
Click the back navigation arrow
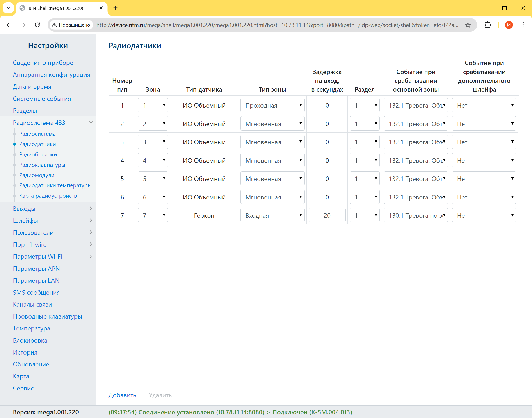(x=9, y=25)
